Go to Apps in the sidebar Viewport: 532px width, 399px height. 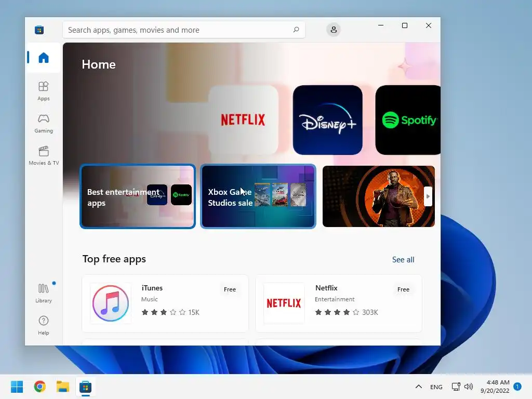(44, 91)
